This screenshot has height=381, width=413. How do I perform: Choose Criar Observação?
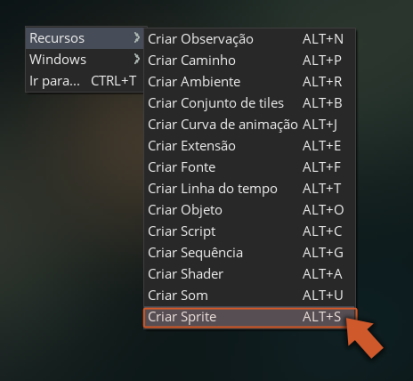pos(250,39)
